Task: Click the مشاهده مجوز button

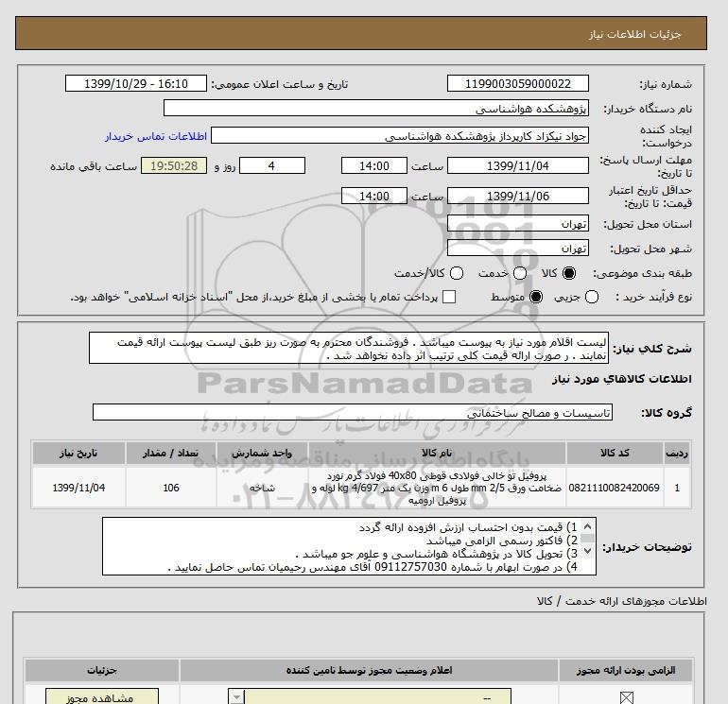Action: tap(102, 696)
